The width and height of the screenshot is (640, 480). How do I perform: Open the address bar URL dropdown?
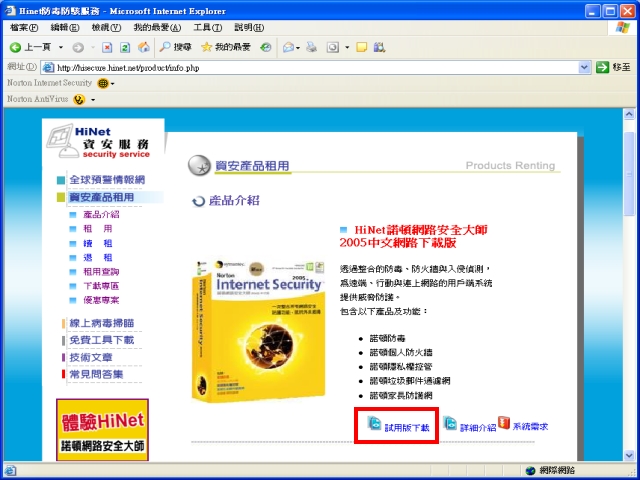(x=584, y=67)
